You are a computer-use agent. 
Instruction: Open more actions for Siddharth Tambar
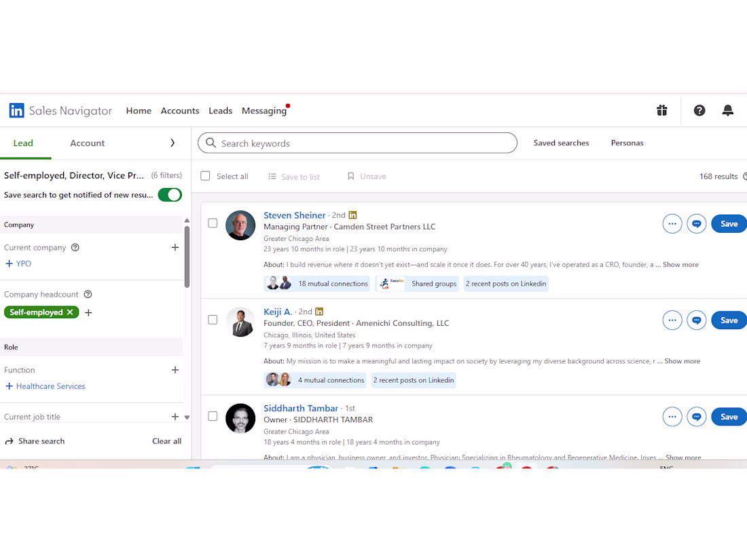click(x=672, y=417)
